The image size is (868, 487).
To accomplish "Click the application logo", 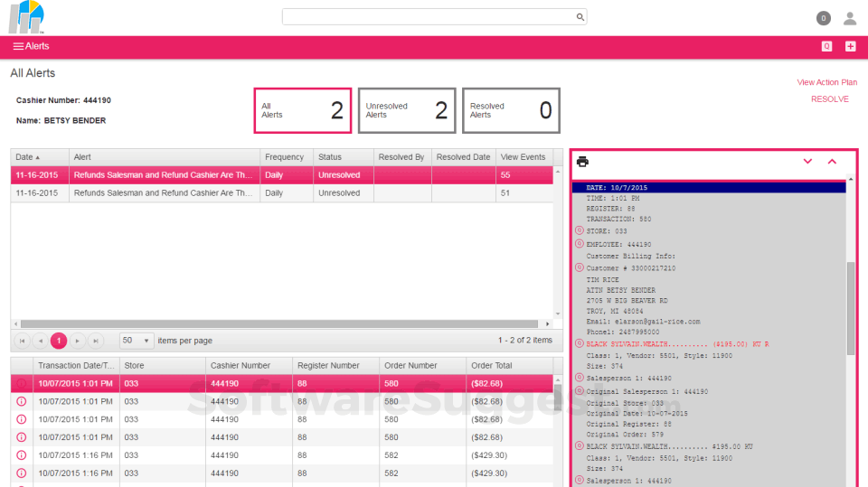I will tap(26, 17).
